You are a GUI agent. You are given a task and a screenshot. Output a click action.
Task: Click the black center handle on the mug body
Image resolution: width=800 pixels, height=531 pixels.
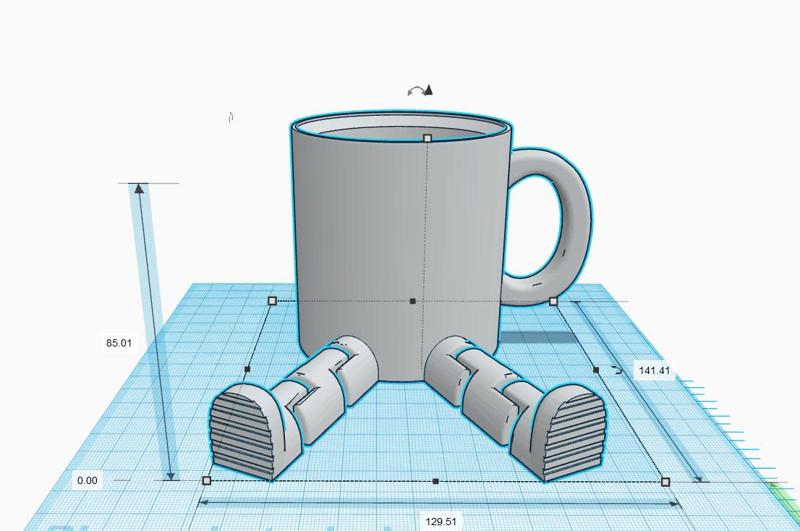tap(413, 301)
